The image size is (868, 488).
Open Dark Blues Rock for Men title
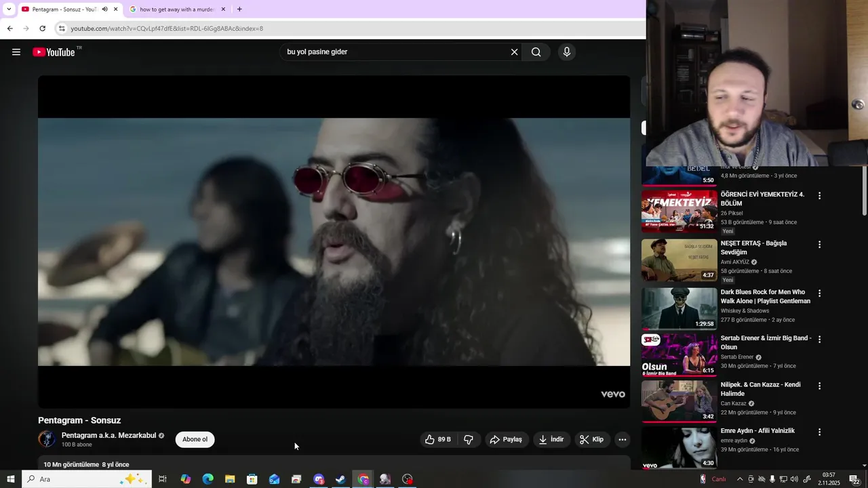click(x=766, y=297)
